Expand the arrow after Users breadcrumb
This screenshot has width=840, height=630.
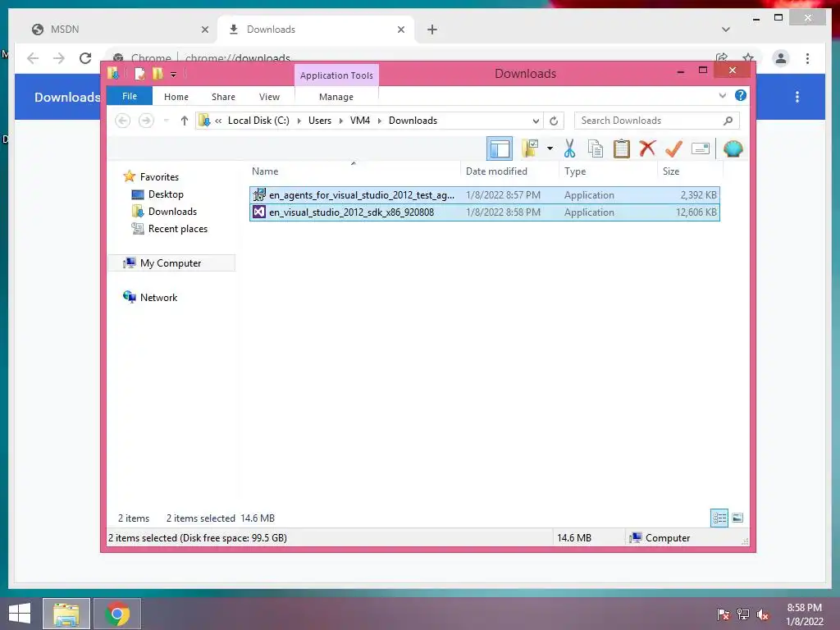pos(340,121)
